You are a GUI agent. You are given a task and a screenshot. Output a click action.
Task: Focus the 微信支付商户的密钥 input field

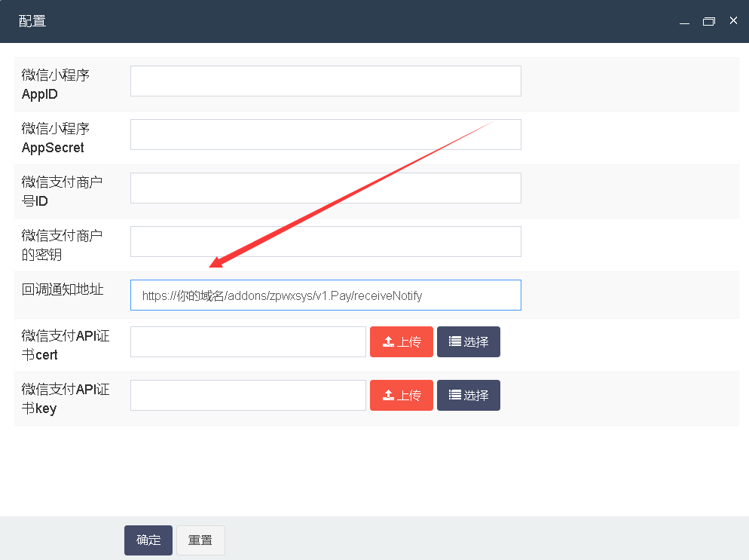326,242
